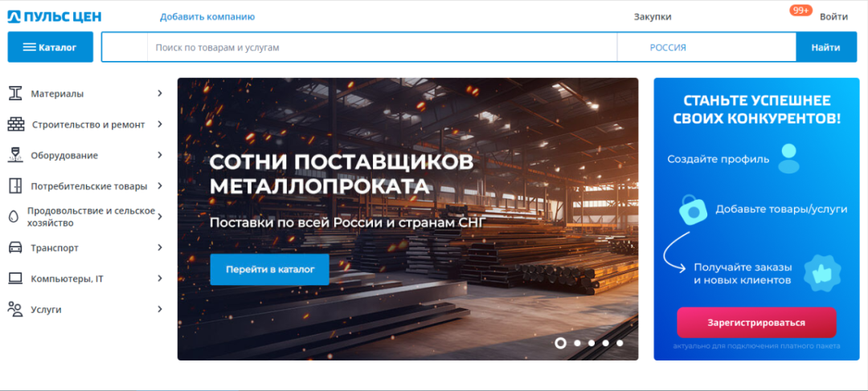The image size is (868, 391).
Task: Expand the Материалы category chevron
Action: point(159,93)
